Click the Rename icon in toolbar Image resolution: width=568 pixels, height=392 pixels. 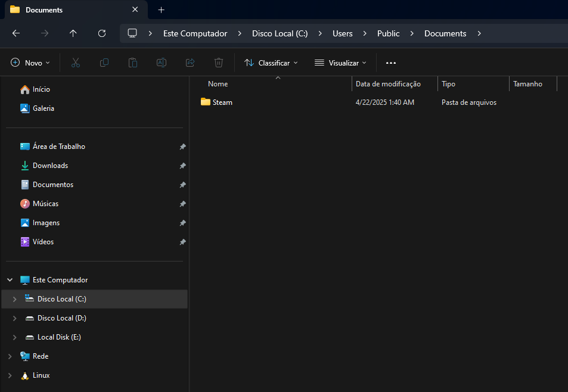[x=162, y=63]
